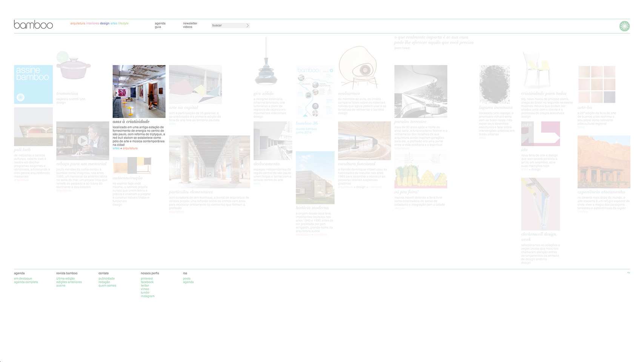Screen dimensions: 644x362
Task: Click the green flower icon at top right
Action: (x=624, y=26)
